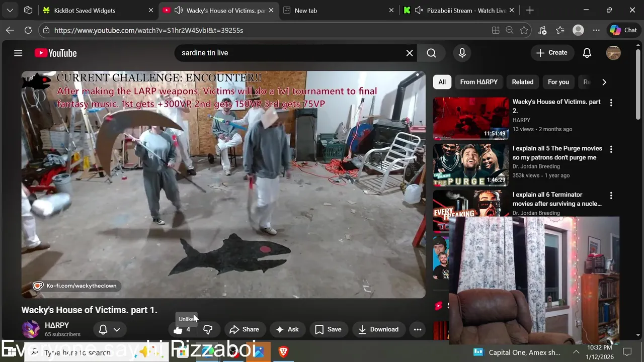Start voice search with the microphone
This screenshot has height=362, width=644.
coord(462,53)
